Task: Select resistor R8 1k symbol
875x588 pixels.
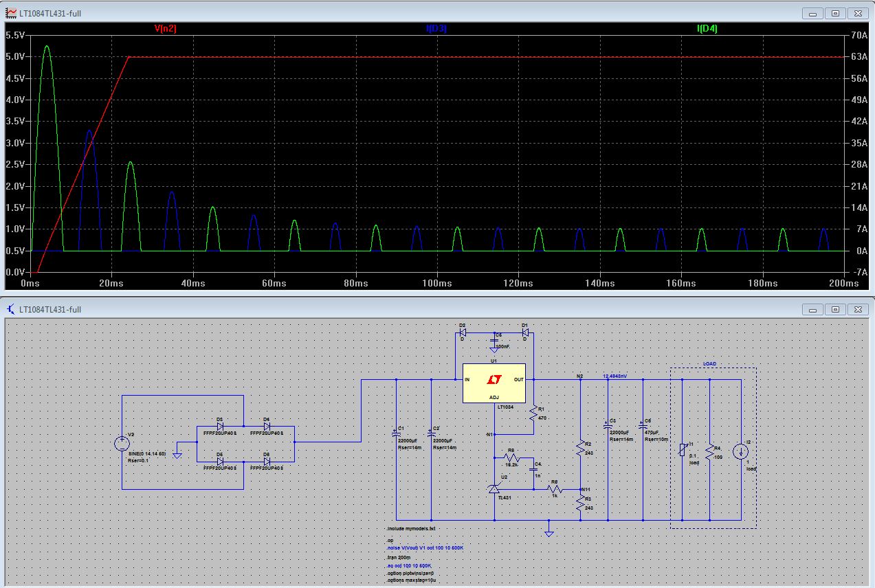Action: tap(555, 489)
